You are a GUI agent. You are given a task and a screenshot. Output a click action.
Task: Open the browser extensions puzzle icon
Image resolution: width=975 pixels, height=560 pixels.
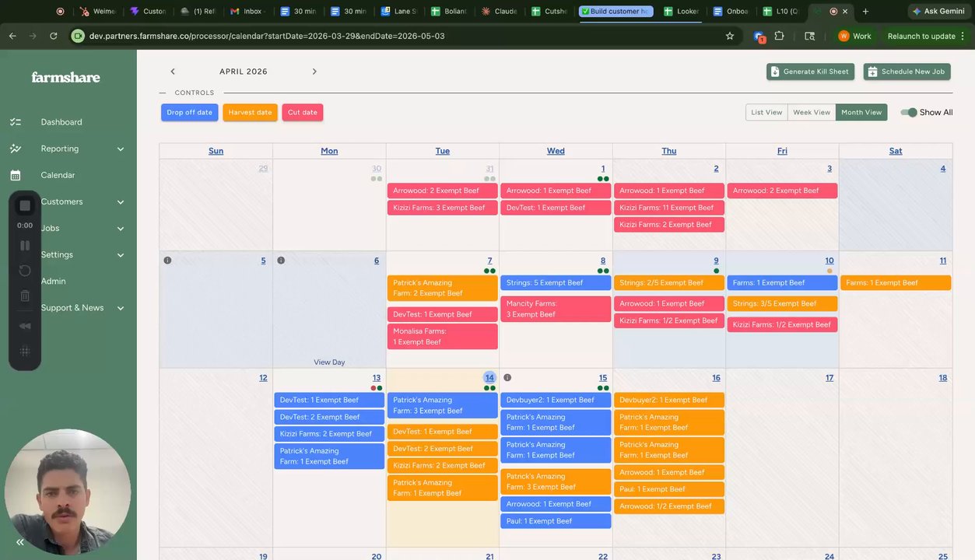click(779, 36)
